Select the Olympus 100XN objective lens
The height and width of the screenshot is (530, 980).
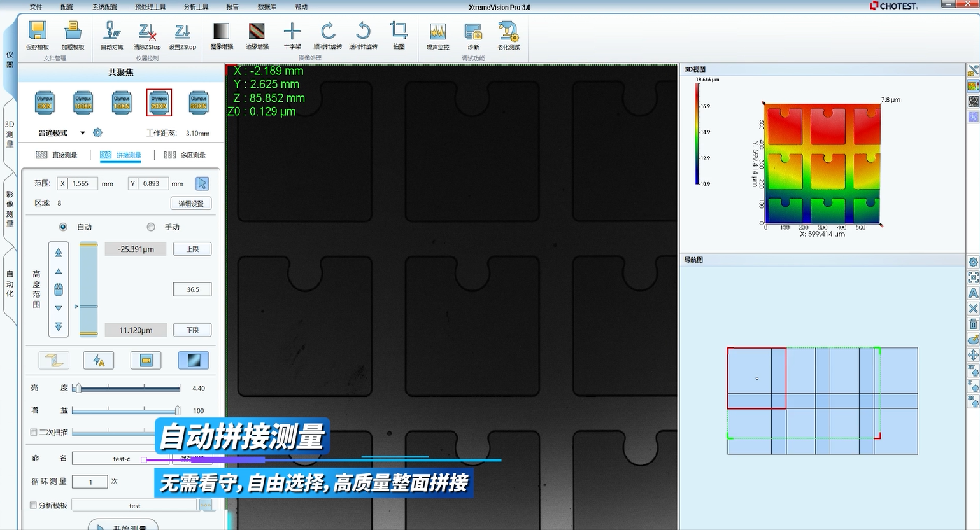coord(83,102)
